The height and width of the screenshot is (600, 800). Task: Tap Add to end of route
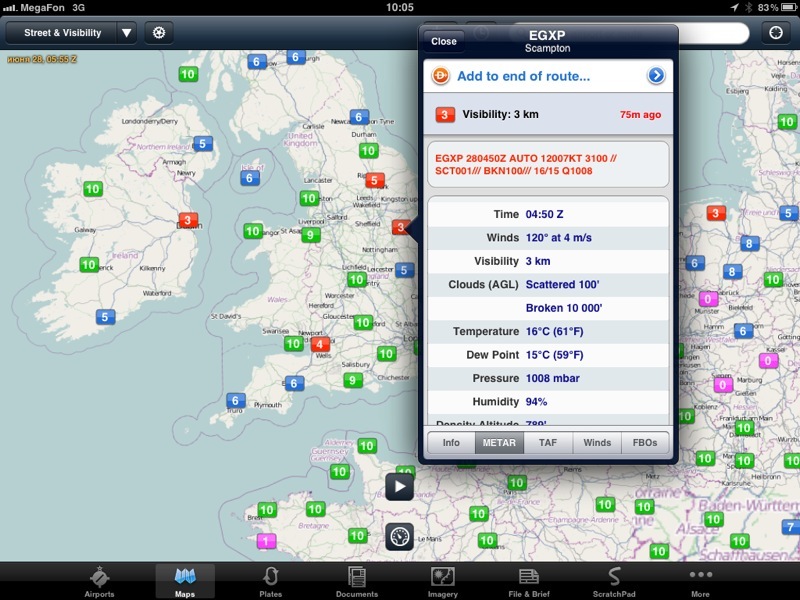pos(523,75)
